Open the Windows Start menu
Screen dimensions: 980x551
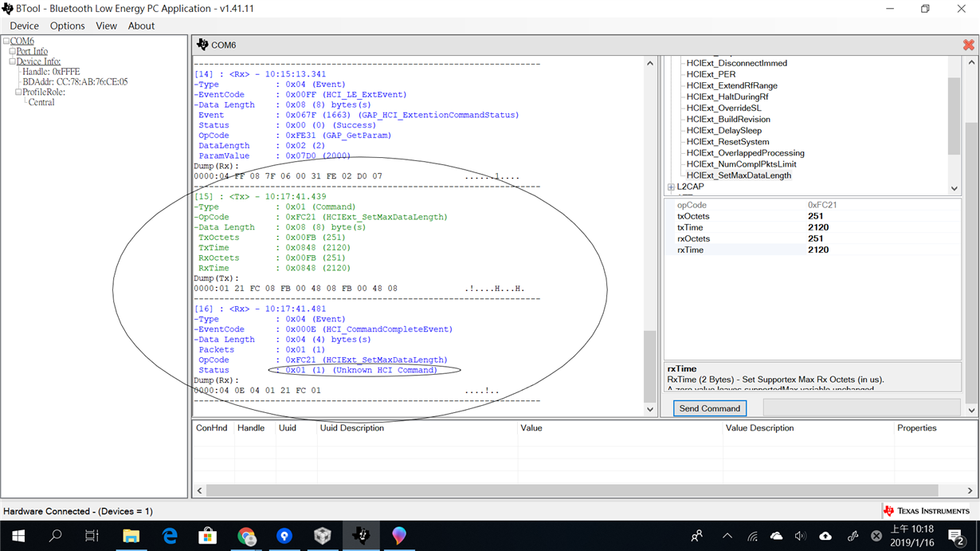(18, 536)
